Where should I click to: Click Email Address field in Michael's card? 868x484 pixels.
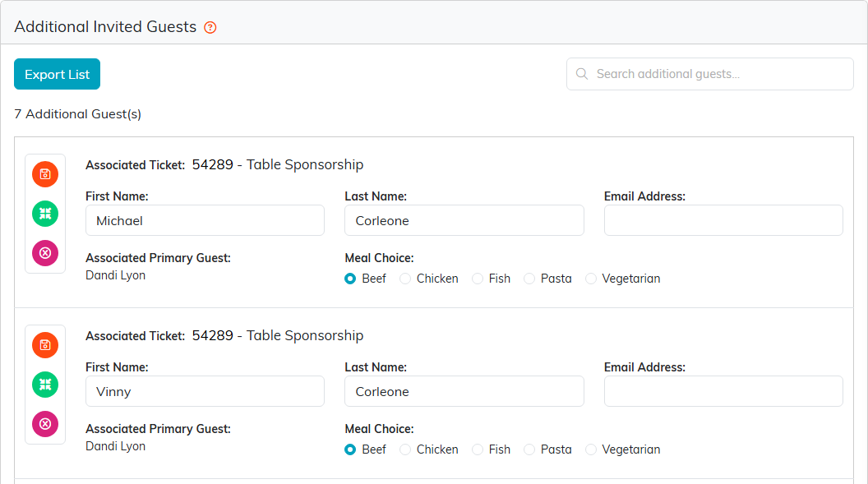[x=723, y=220]
